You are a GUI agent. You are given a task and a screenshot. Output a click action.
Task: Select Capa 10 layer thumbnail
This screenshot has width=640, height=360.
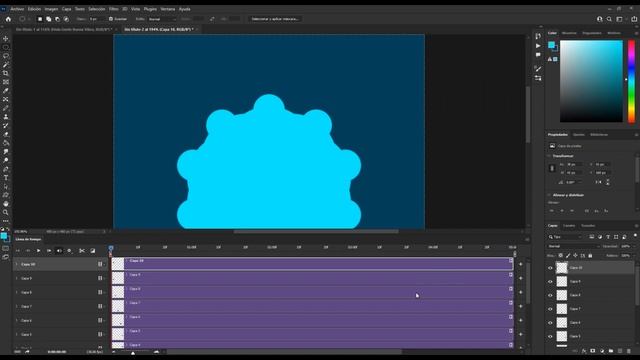pos(562,268)
